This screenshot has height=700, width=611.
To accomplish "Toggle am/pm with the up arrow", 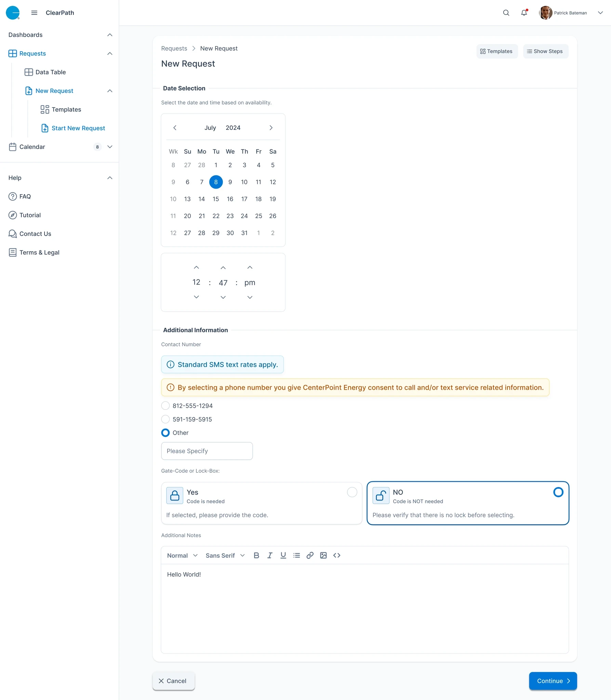I will [250, 267].
